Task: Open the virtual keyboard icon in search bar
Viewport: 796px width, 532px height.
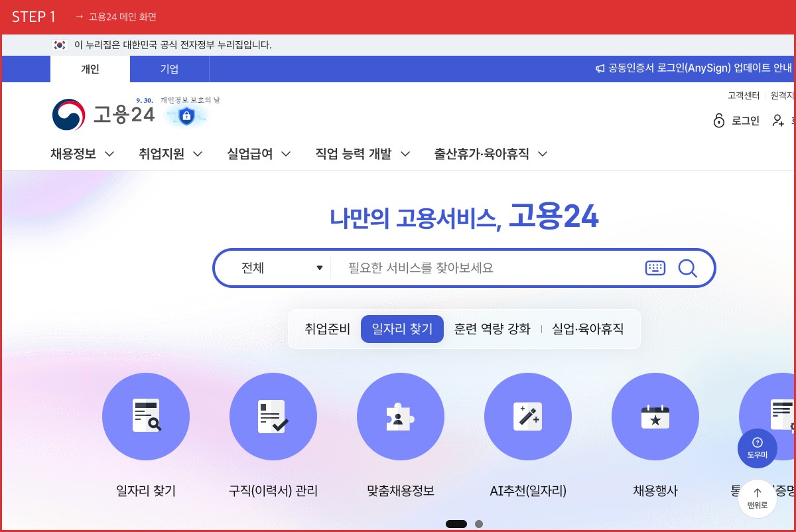Action: pyautogui.click(x=655, y=268)
